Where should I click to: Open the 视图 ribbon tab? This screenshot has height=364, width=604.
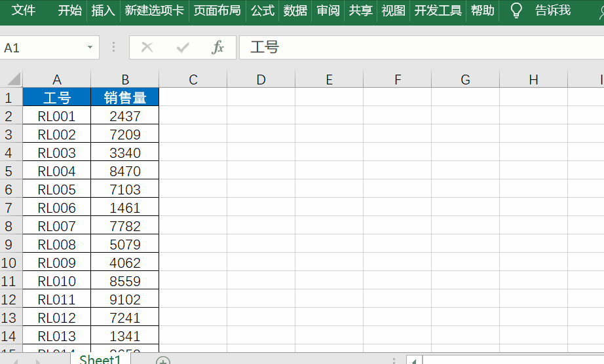[393, 10]
